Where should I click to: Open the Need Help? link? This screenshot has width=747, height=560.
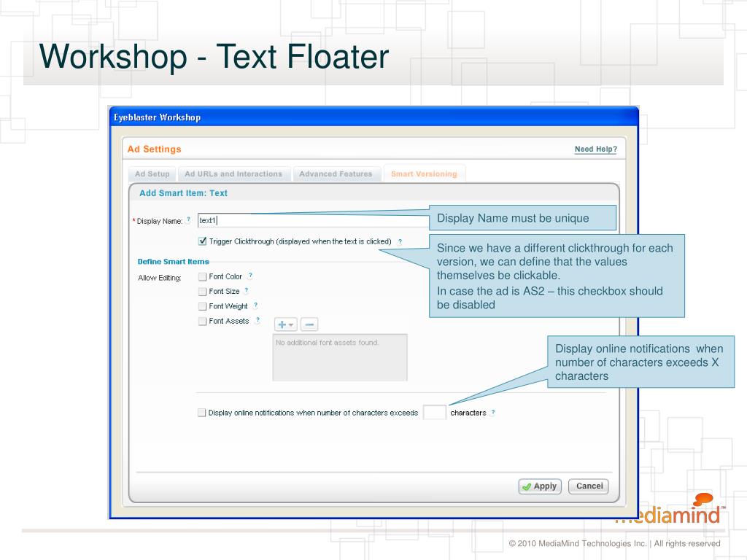(x=595, y=149)
